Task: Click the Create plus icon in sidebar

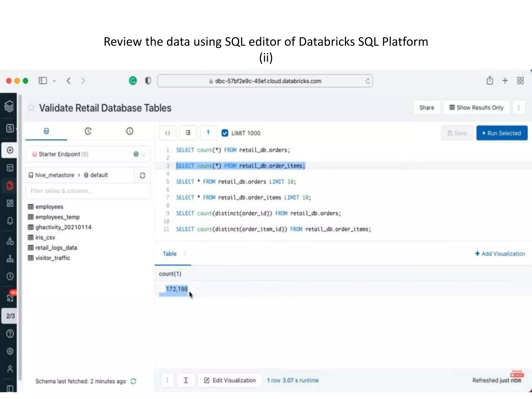Action: pos(10,150)
